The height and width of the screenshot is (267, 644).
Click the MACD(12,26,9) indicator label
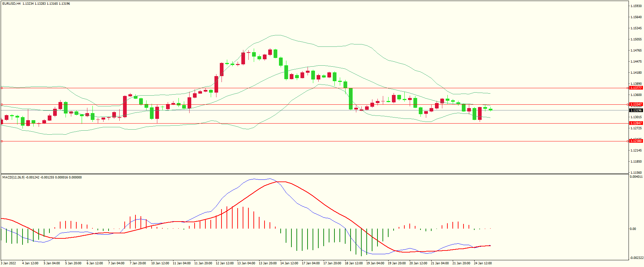[x=13, y=177]
